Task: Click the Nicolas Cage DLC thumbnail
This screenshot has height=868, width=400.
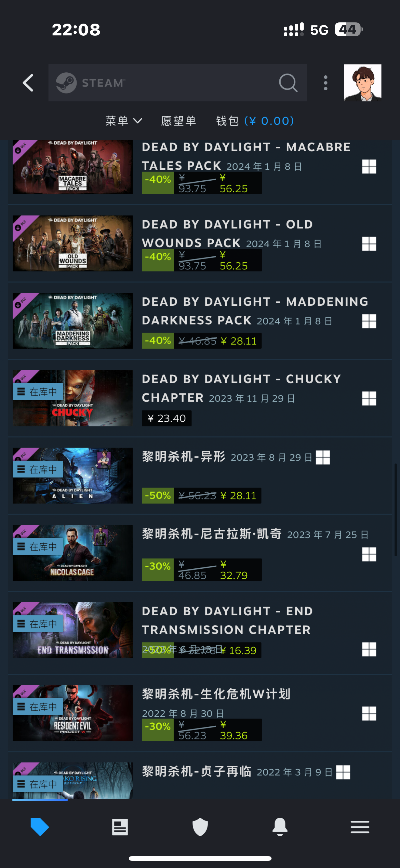Action: tap(72, 553)
